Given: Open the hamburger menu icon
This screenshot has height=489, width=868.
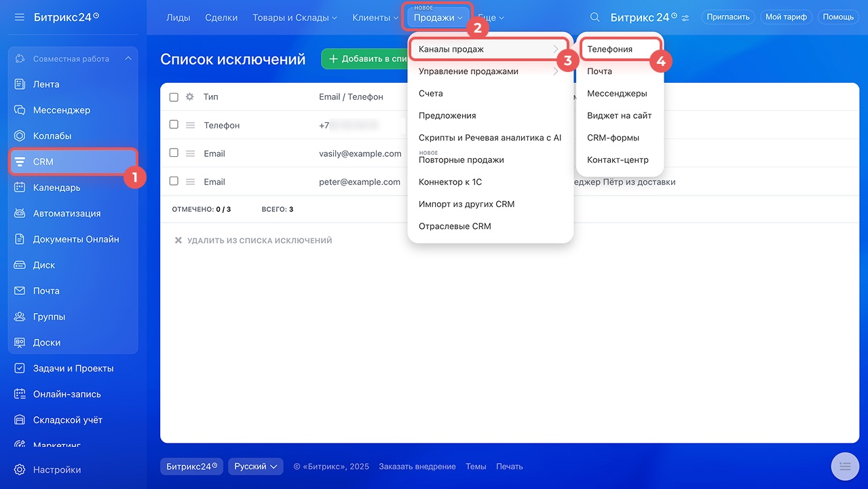Looking at the screenshot, I should 19,16.
